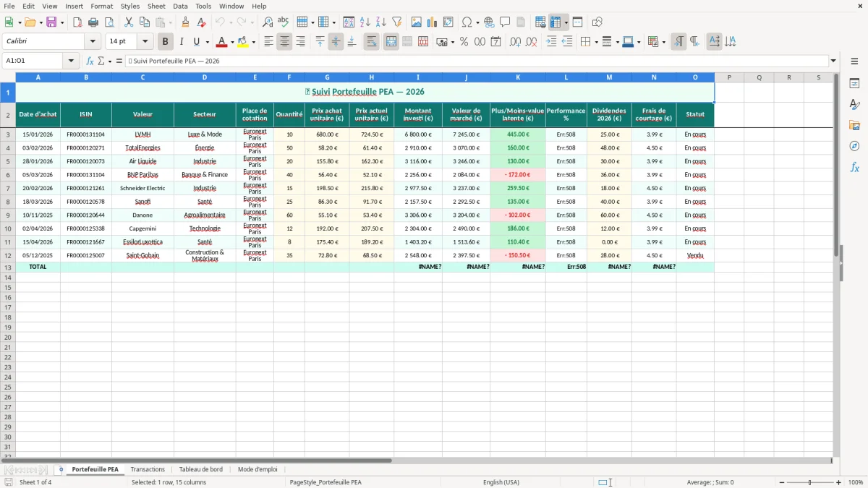Format as Date icon
This screenshot has width=868, height=488.
click(x=495, y=42)
